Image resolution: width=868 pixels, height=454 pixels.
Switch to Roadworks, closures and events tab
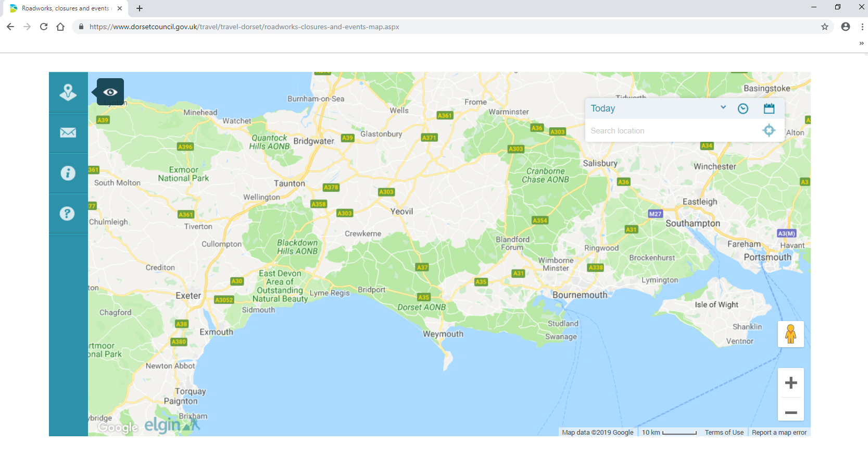point(65,8)
